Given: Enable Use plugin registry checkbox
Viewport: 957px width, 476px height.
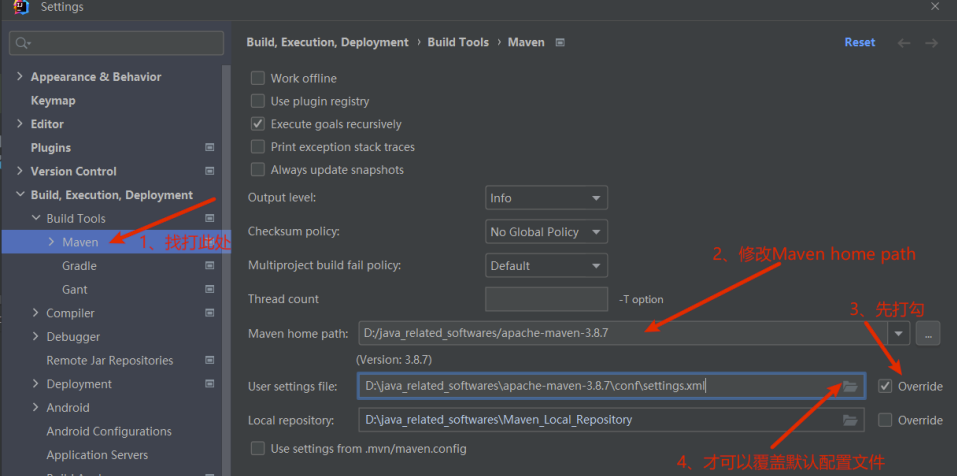Looking at the screenshot, I should coord(258,101).
